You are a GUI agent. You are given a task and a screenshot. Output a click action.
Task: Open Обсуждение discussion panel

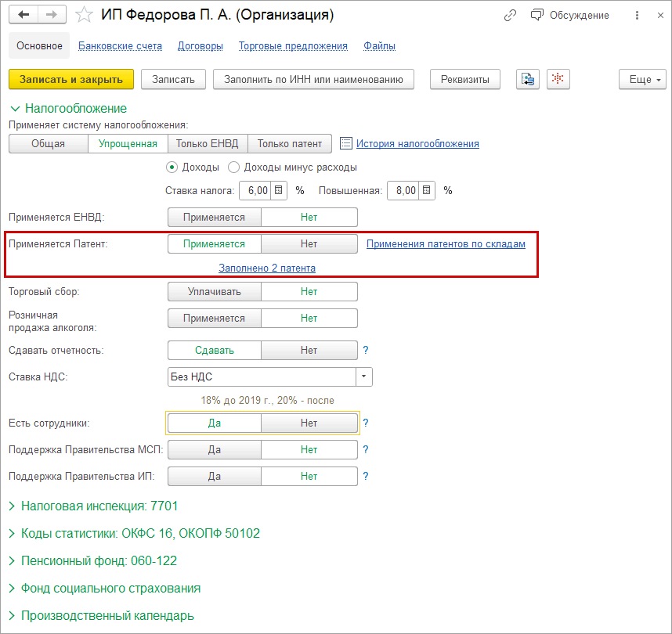point(569,16)
